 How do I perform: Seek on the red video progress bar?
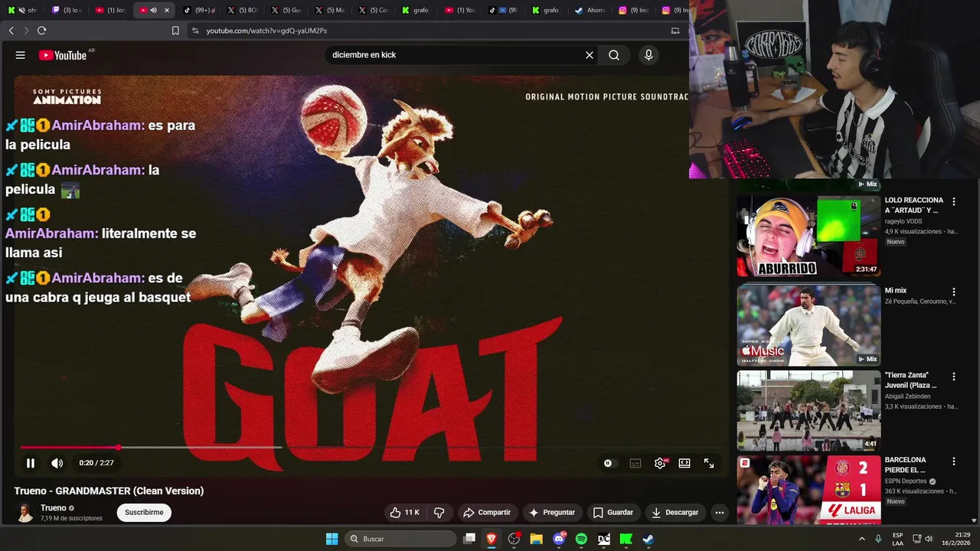tap(371, 447)
